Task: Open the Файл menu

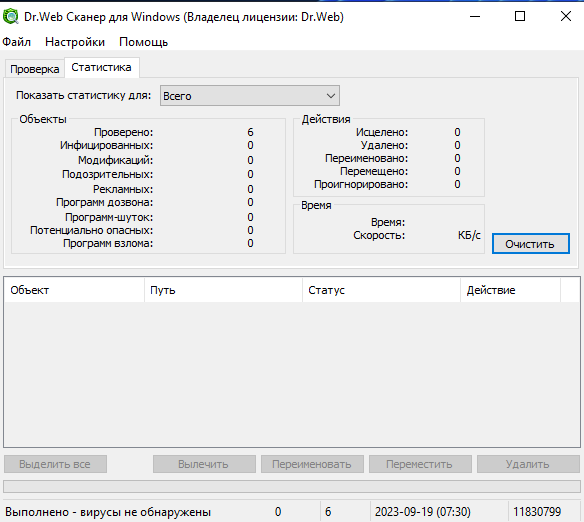Action: click(x=16, y=42)
